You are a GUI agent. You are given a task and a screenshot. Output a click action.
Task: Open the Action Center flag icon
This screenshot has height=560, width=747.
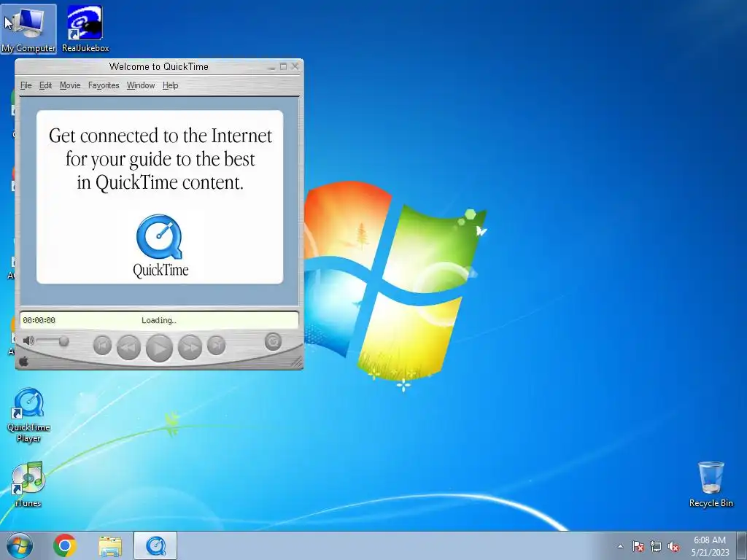(x=638, y=546)
